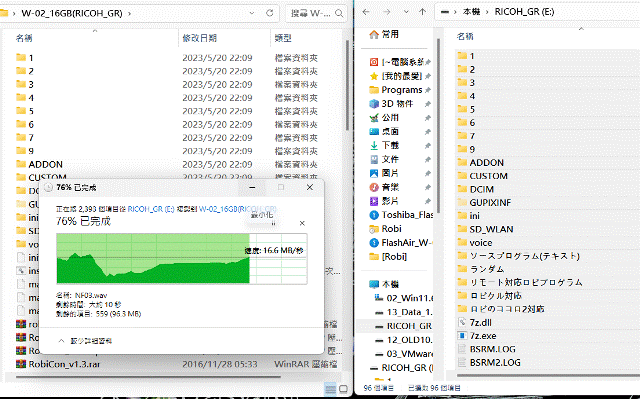Open the W-02_16GB(RICOH_GR) destination link in dialog
Screen dimensions: 640x399
[x=238, y=209]
